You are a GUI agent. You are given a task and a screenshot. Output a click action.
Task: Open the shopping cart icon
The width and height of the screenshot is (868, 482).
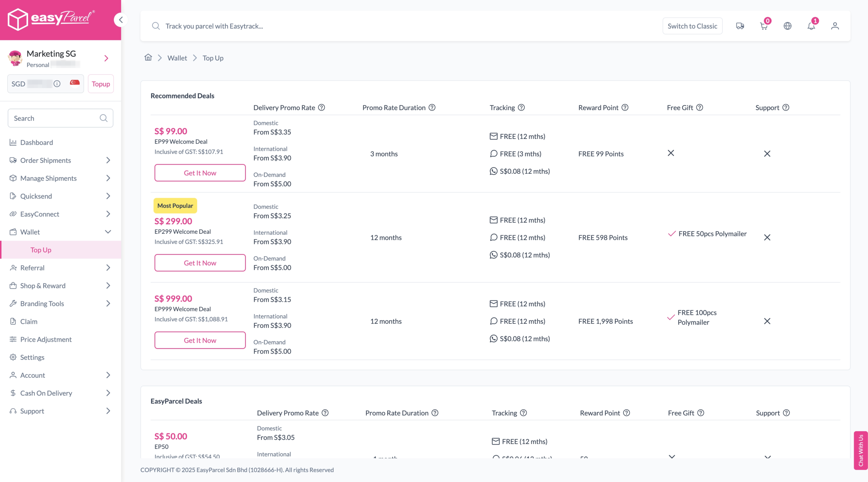(764, 26)
